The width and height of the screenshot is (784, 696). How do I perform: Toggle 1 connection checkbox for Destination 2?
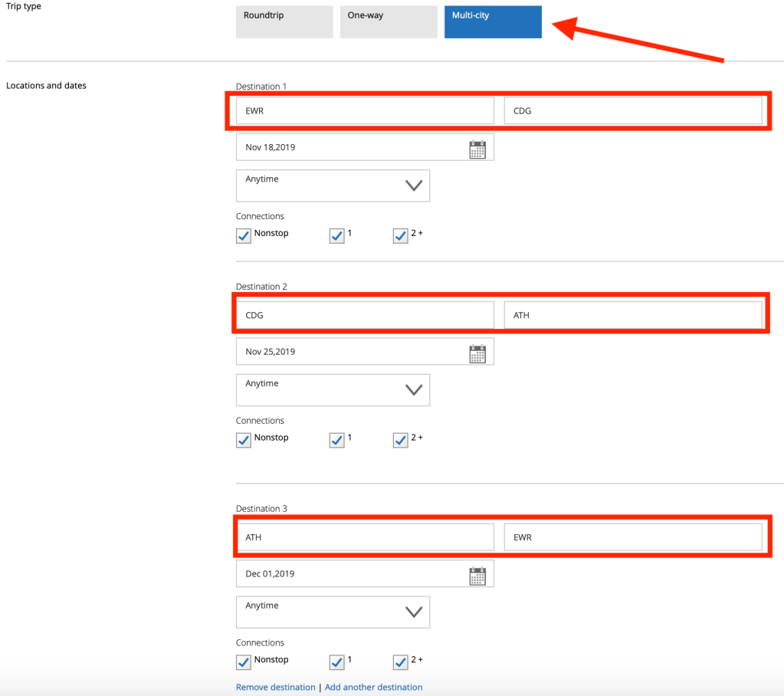coord(336,440)
